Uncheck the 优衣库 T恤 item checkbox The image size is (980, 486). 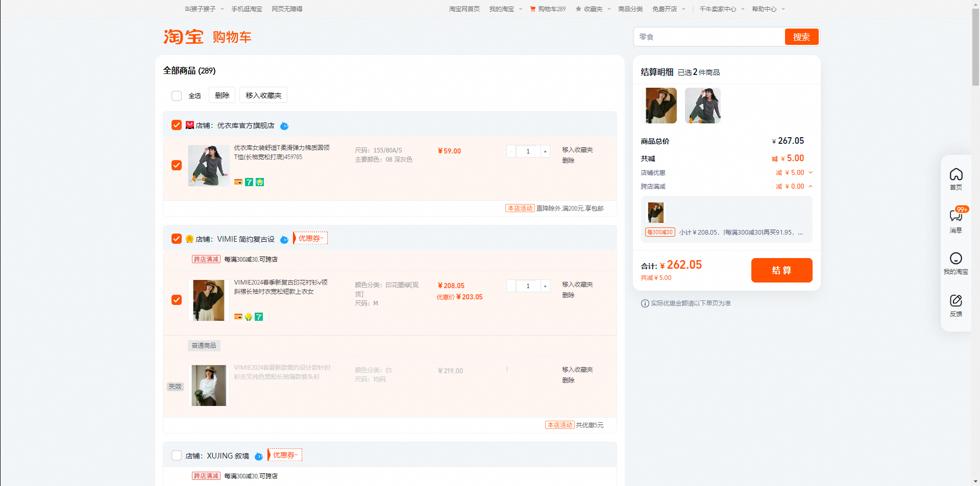[177, 165]
